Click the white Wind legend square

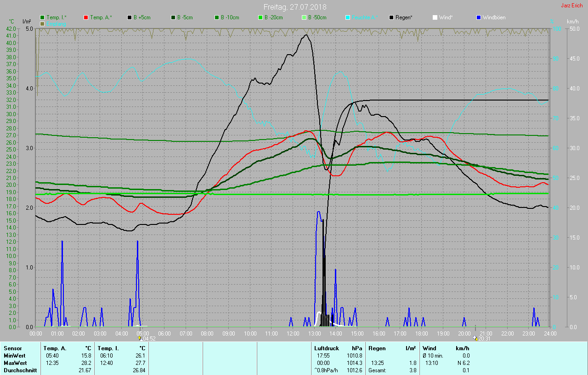click(435, 17)
